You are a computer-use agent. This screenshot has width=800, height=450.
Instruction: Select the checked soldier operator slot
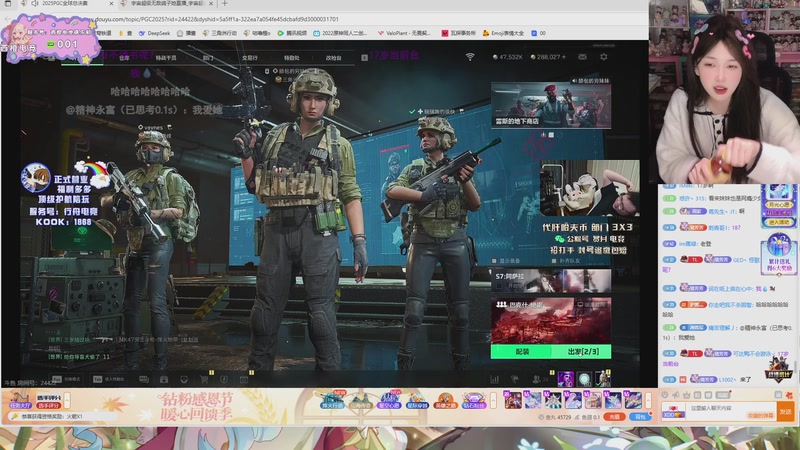pos(603,379)
